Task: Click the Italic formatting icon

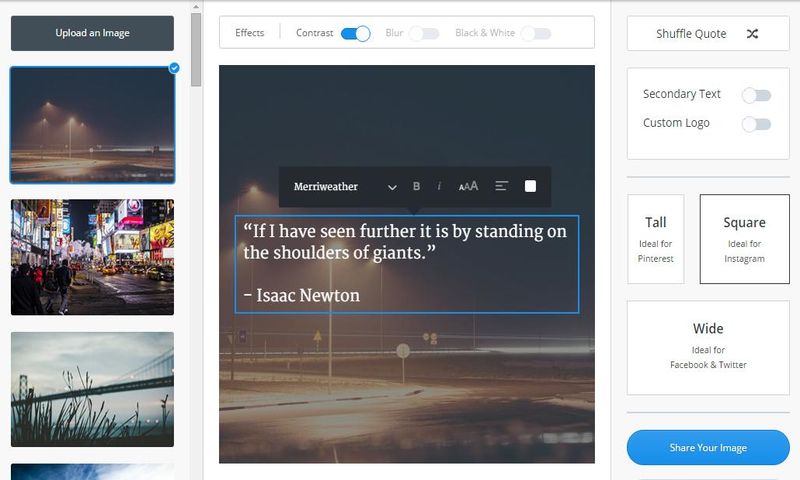Action: click(439, 187)
